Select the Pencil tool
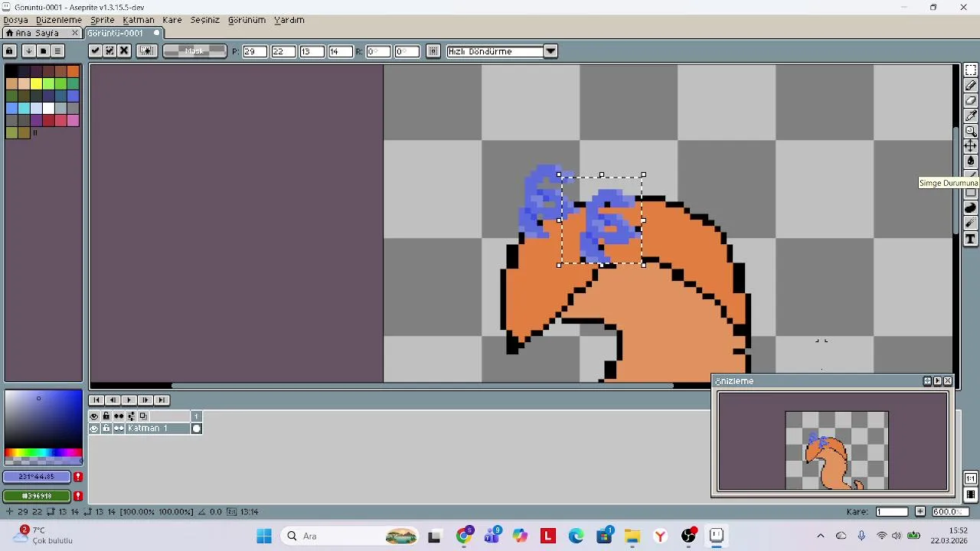Viewport: 980px width, 551px height. [x=971, y=86]
